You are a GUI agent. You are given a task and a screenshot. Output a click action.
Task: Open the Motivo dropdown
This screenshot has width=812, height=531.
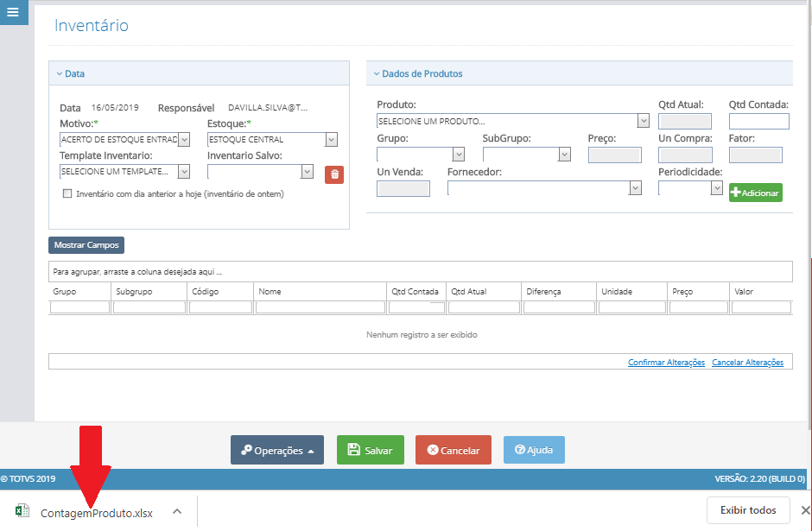coord(184,139)
